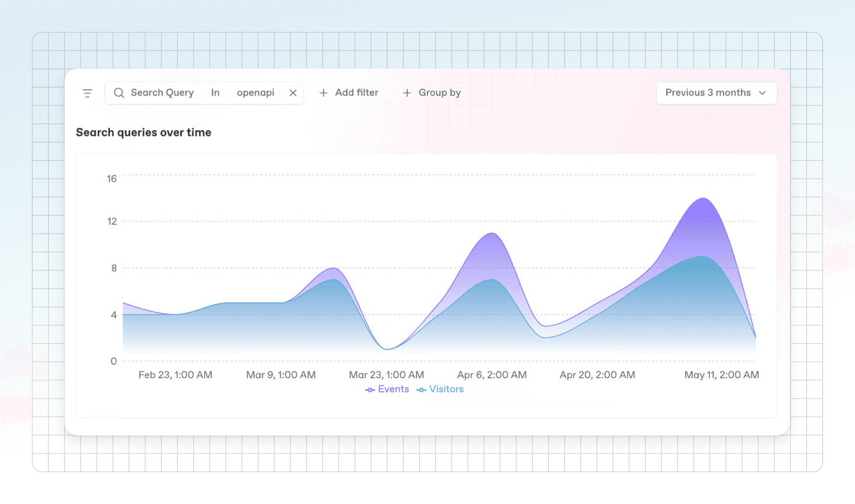The image size is (855, 504).
Task: Click the Search queries over time heading
Action: [x=144, y=132]
